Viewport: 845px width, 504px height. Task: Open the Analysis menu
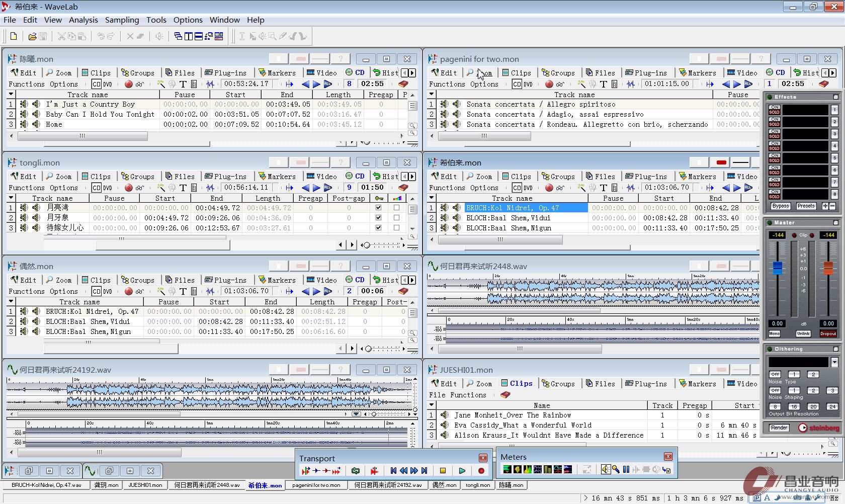(x=83, y=20)
